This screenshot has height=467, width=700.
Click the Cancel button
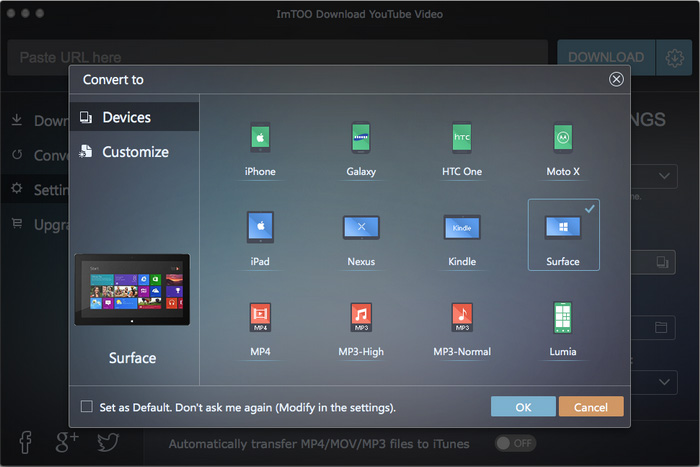(591, 407)
